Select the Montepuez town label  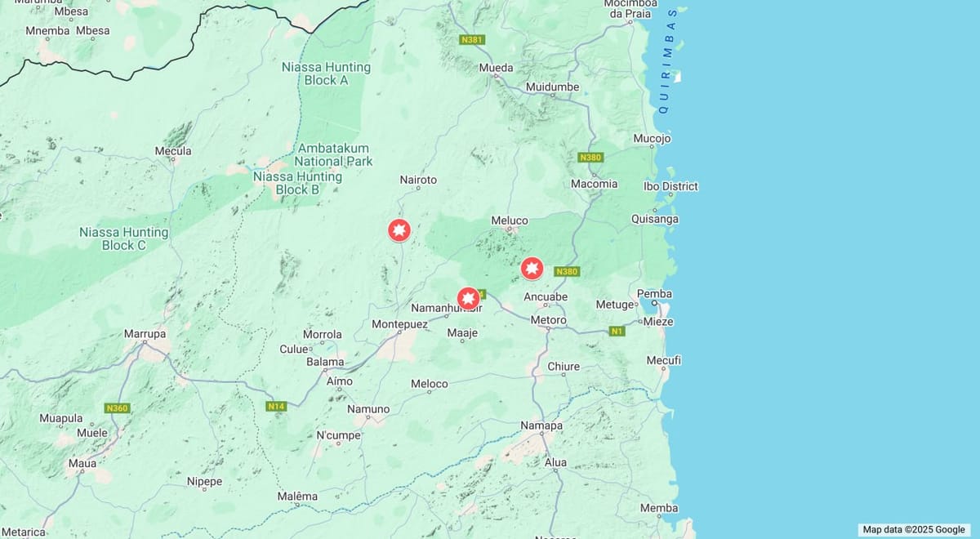click(399, 324)
